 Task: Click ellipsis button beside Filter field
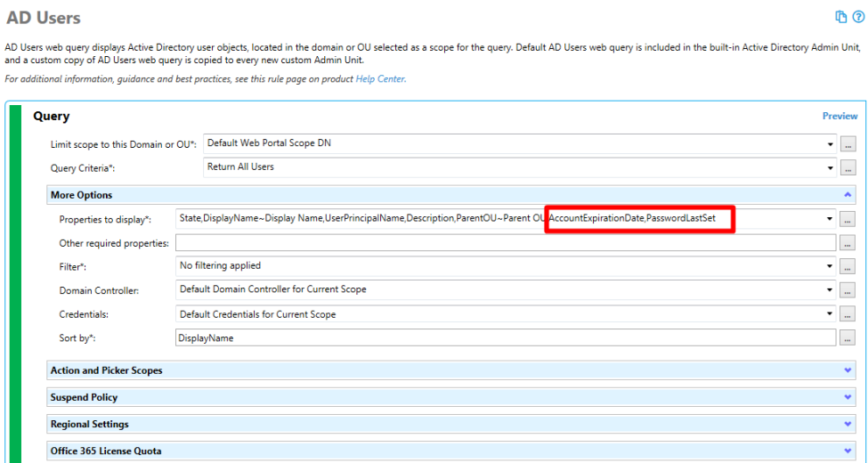point(848,266)
